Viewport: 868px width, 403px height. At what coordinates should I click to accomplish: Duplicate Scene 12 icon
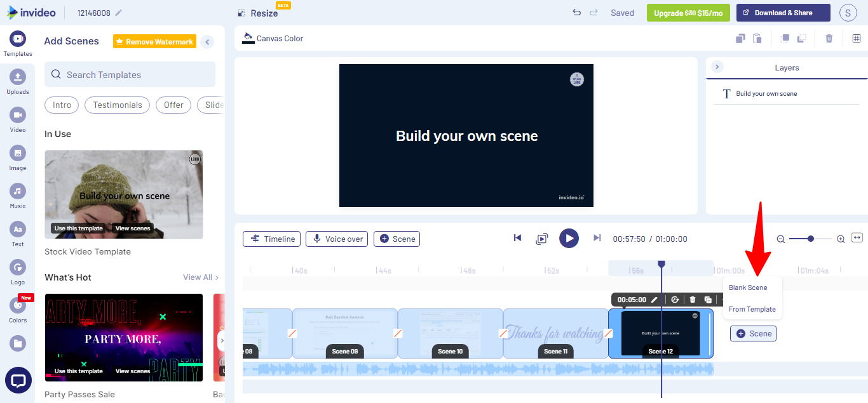click(708, 300)
